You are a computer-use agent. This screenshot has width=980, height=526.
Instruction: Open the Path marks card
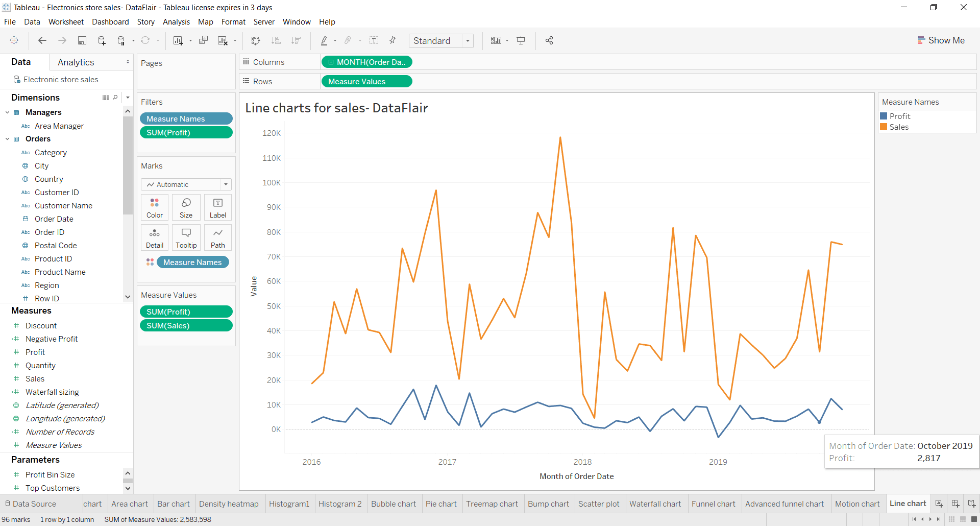click(218, 238)
